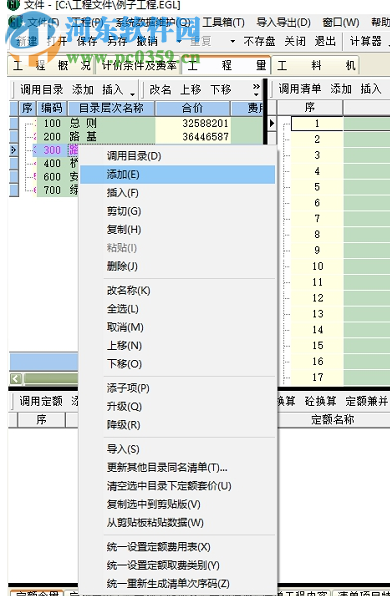390x604 pixels.
Task: Expand directory toolbar overflow chevron
Action: click(256, 90)
